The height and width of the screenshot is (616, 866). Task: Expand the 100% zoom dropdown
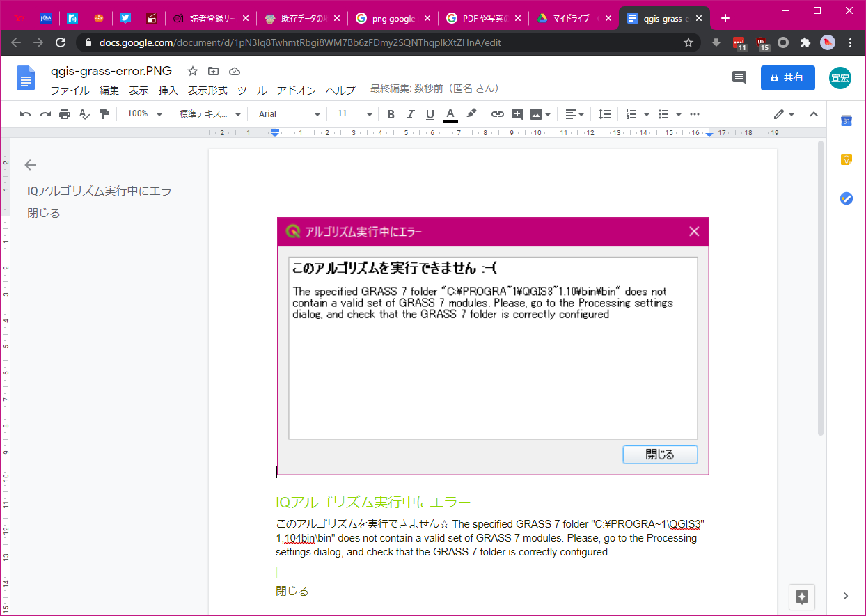(x=144, y=114)
